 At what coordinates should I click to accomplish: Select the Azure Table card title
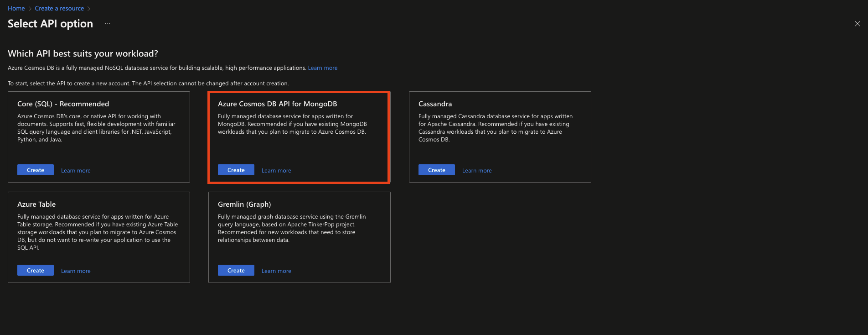(x=36, y=204)
